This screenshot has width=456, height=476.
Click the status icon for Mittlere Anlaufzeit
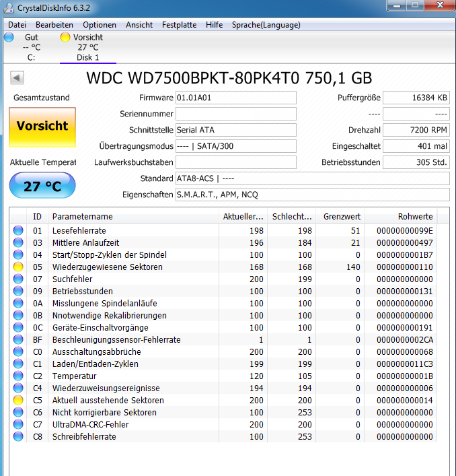click(x=18, y=242)
